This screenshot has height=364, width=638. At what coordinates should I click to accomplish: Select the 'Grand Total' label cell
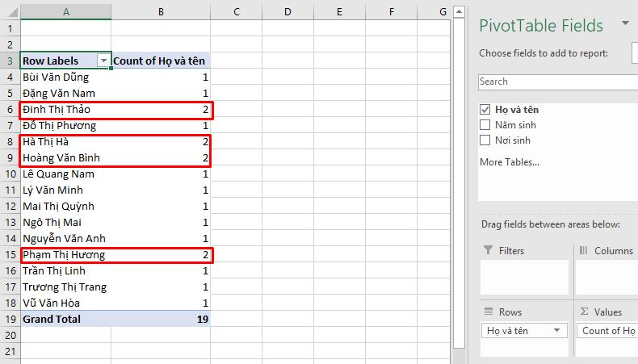[x=66, y=319]
